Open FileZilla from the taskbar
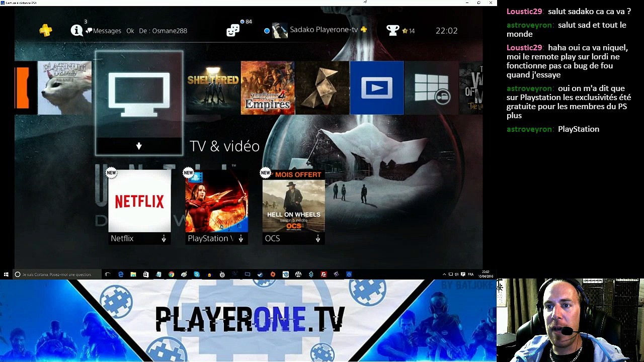Screen dimensions: 644x362 point(324,275)
